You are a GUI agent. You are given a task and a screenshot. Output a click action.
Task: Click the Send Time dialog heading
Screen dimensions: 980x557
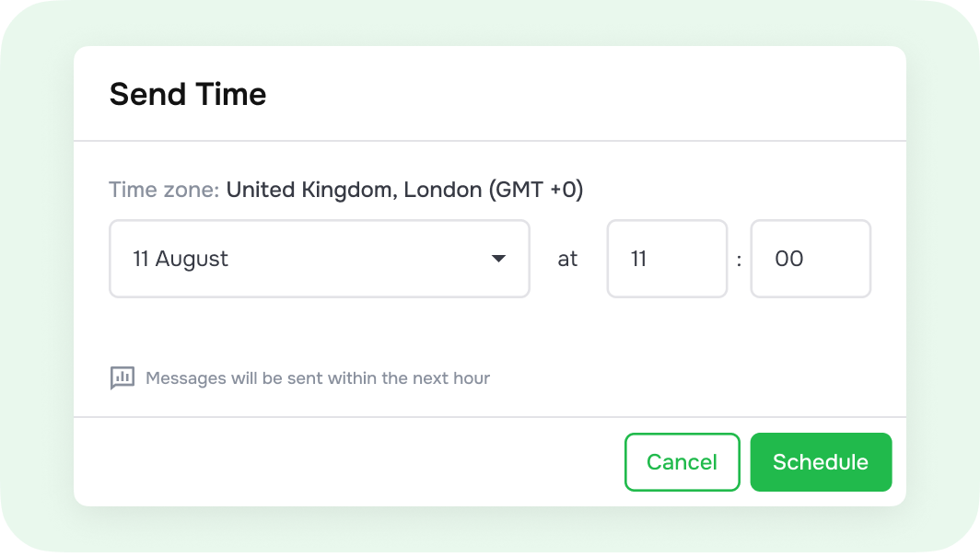pos(188,94)
